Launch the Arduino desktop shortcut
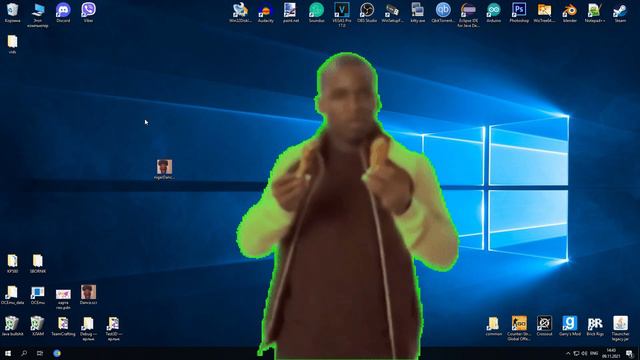The image size is (640, 360). tap(493, 13)
